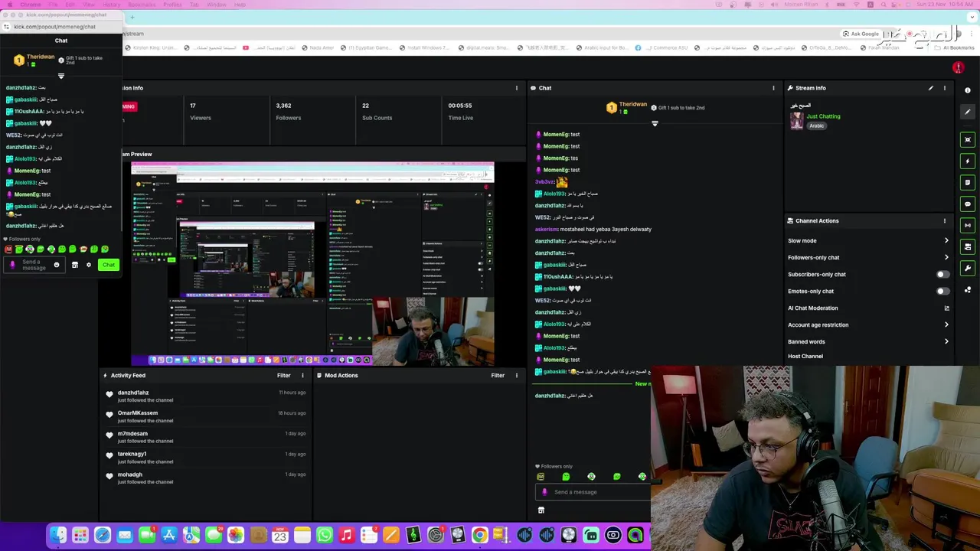
Task: Expand leaderboard arrow in dashboard chat
Action: tap(655, 123)
